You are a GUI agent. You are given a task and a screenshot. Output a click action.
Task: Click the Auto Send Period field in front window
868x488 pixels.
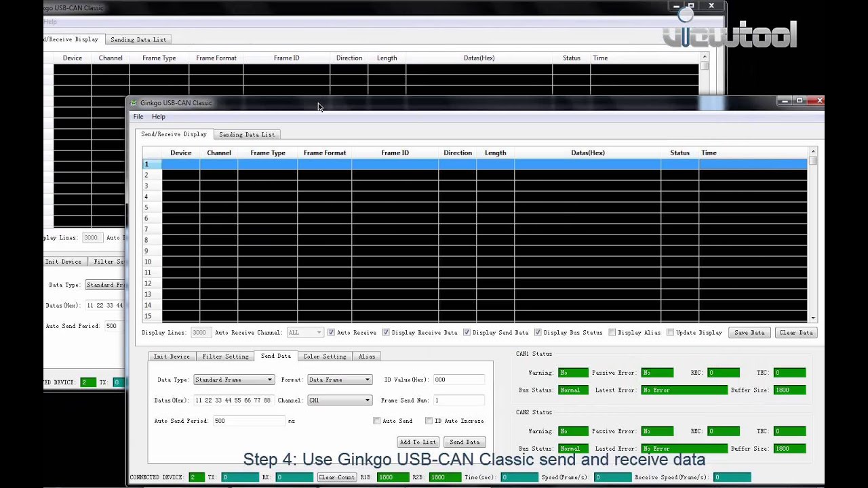(250, 421)
